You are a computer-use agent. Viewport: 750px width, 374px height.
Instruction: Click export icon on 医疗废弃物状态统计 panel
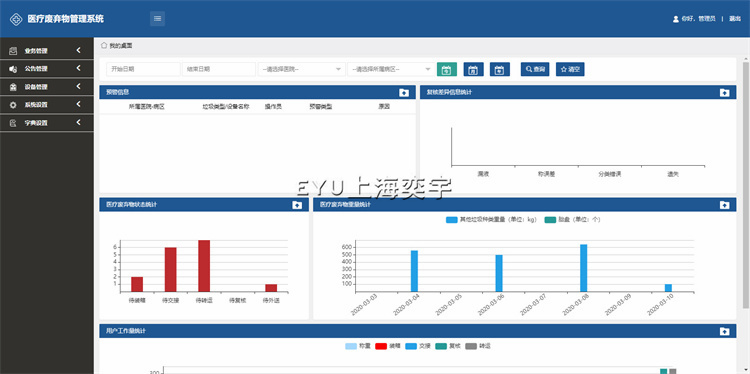[x=297, y=205]
